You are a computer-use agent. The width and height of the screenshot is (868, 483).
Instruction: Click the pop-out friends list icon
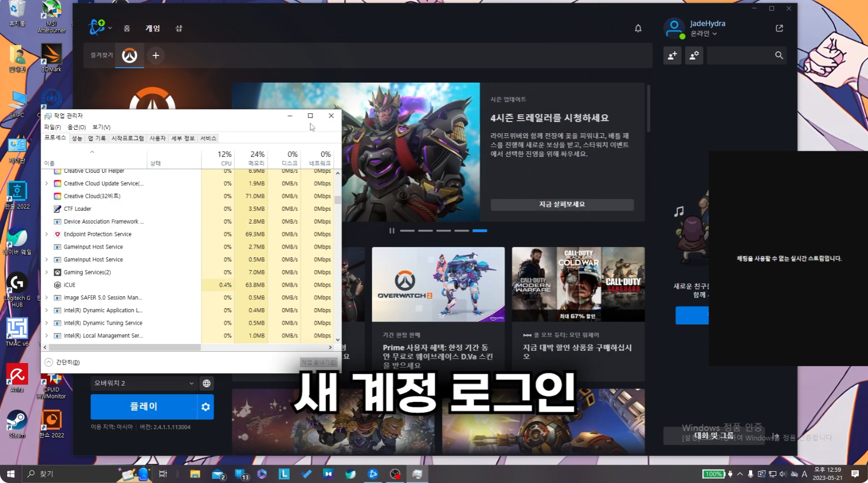pos(779,28)
